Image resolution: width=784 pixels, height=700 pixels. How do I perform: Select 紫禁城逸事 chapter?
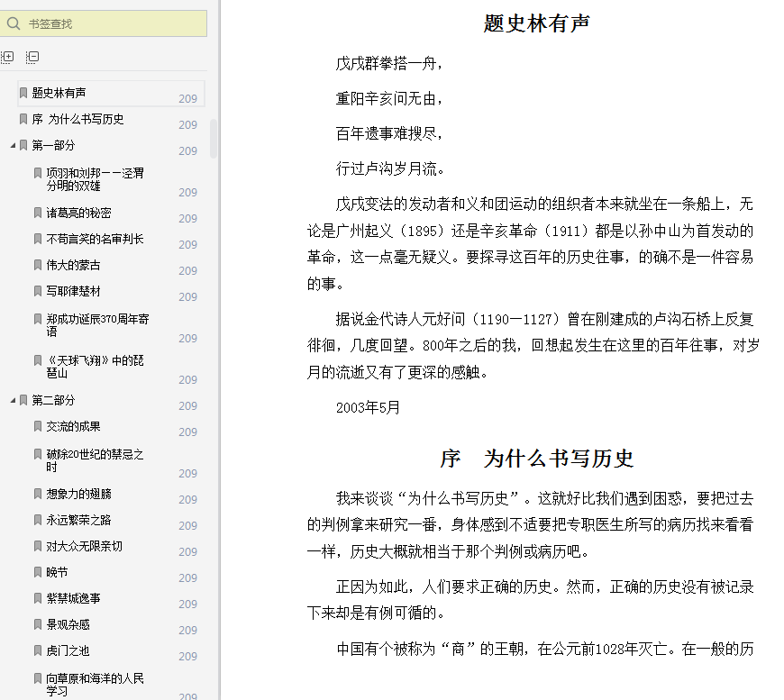pyautogui.click(x=74, y=598)
